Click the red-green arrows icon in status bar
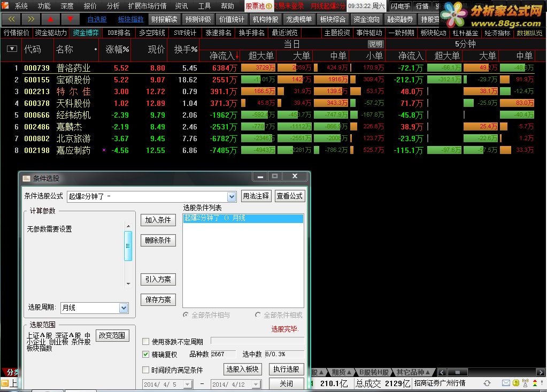 [535, 383]
